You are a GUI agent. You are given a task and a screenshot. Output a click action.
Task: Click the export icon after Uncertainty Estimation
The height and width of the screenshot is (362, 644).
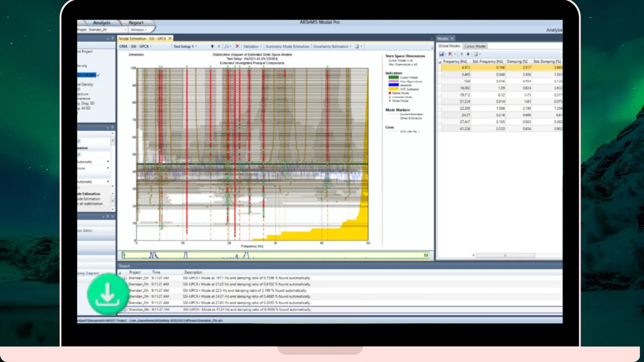[x=357, y=46]
